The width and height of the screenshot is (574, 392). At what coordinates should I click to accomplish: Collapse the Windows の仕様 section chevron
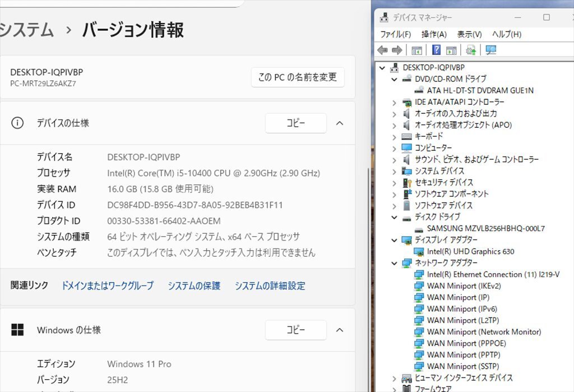tap(339, 330)
